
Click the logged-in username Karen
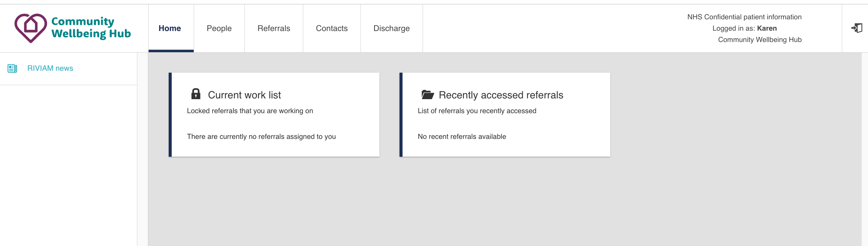pyautogui.click(x=767, y=28)
